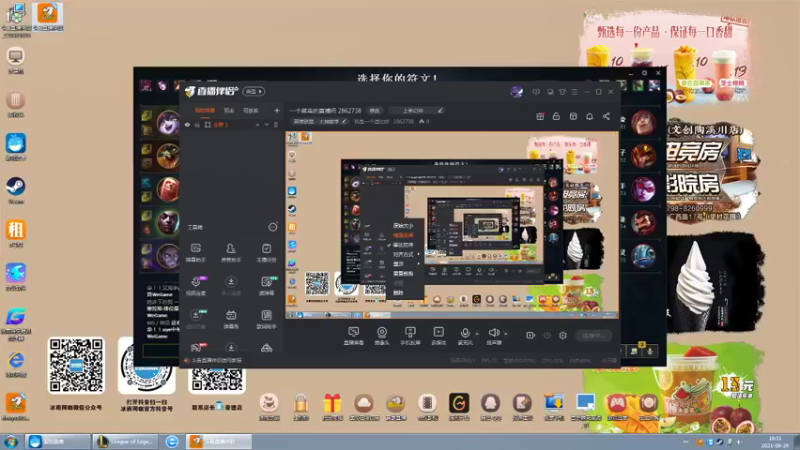Open the Steam desktop shortcut
Screen dimensions: 800x450
tap(16, 190)
